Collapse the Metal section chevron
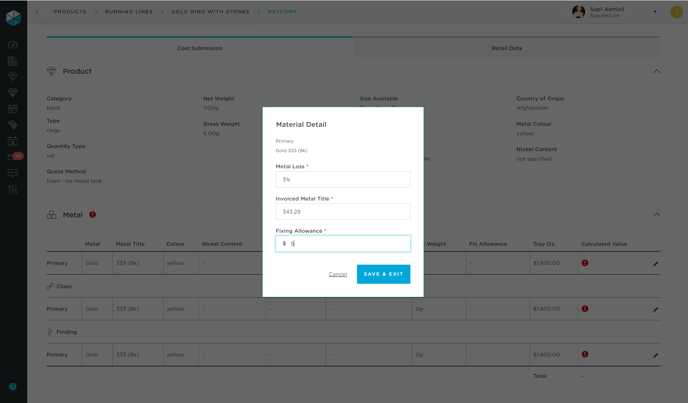The height and width of the screenshot is (403, 688). coord(656,215)
